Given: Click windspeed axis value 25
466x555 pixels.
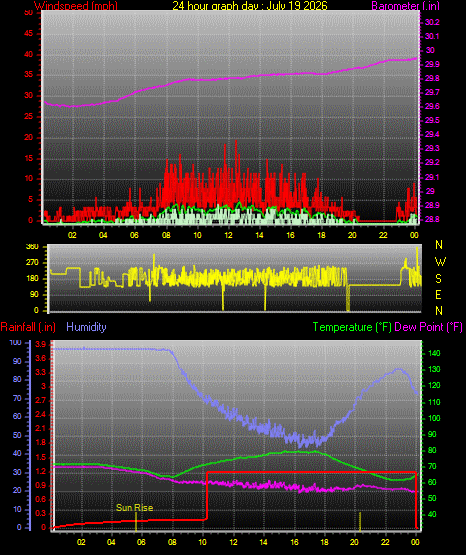Looking at the screenshot, I should point(28,116).
